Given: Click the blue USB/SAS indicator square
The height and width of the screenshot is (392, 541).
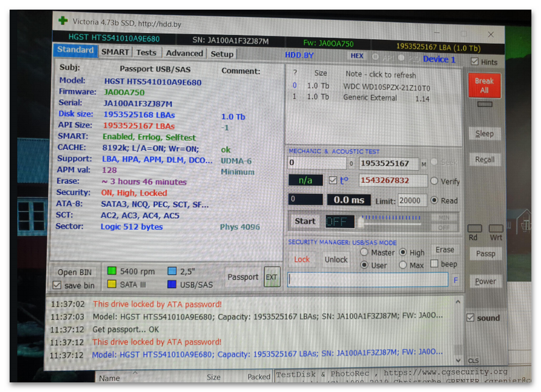Looking at the screenshot, I should click(171, 284).
